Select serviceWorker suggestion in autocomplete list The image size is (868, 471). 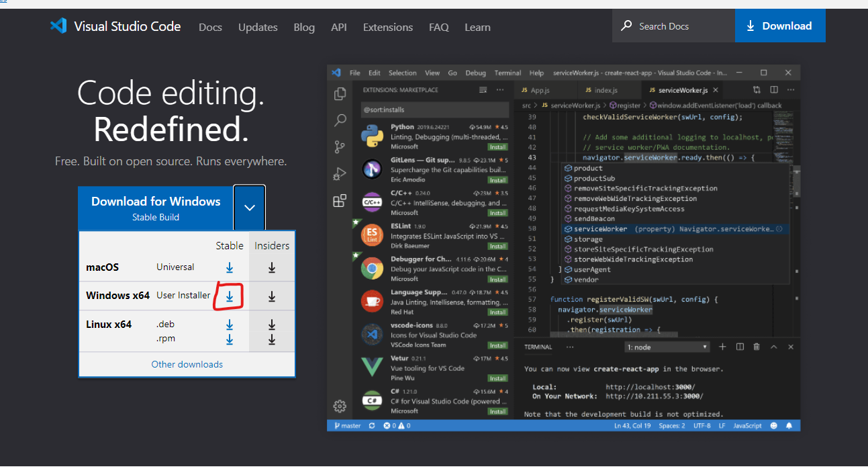[674, 229]
